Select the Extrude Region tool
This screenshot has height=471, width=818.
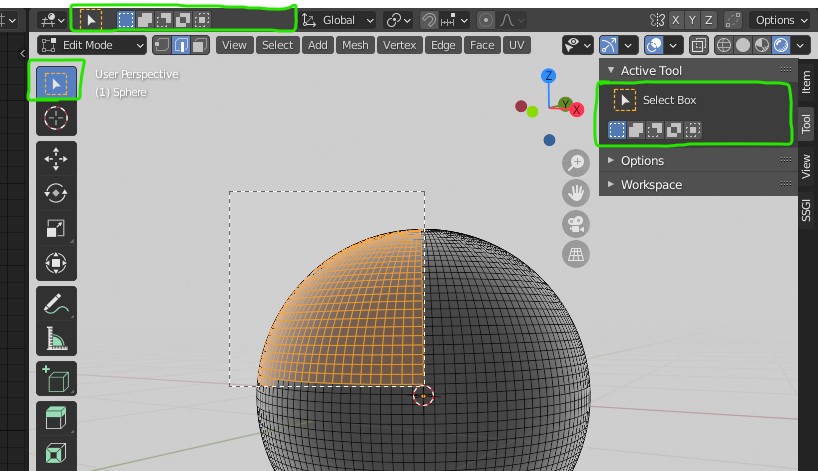click(x=56, y=418)
